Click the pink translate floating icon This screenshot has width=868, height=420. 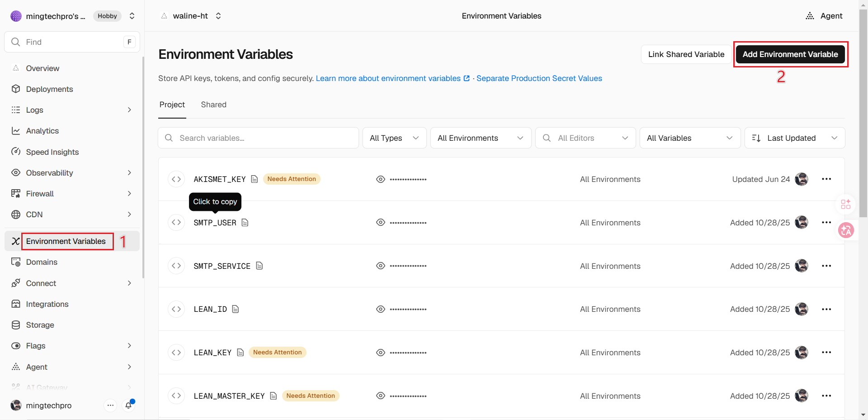coord(846,230)
